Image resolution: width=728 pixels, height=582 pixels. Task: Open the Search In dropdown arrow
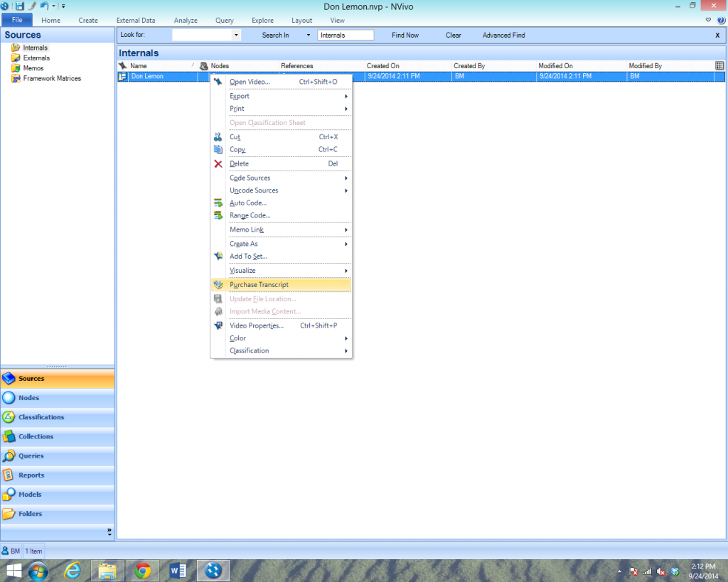(x=309, y=36)
